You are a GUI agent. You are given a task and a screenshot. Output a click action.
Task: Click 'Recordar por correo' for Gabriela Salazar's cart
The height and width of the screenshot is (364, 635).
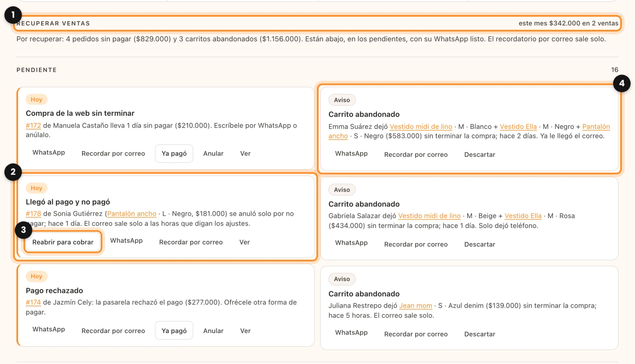[416, 244]
